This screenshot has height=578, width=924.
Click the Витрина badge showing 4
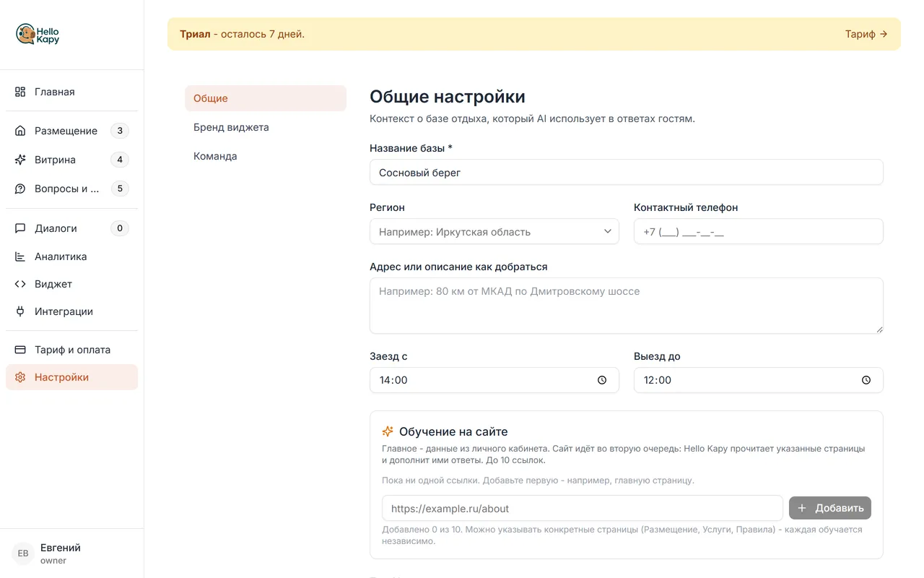[x=120, y=160]
